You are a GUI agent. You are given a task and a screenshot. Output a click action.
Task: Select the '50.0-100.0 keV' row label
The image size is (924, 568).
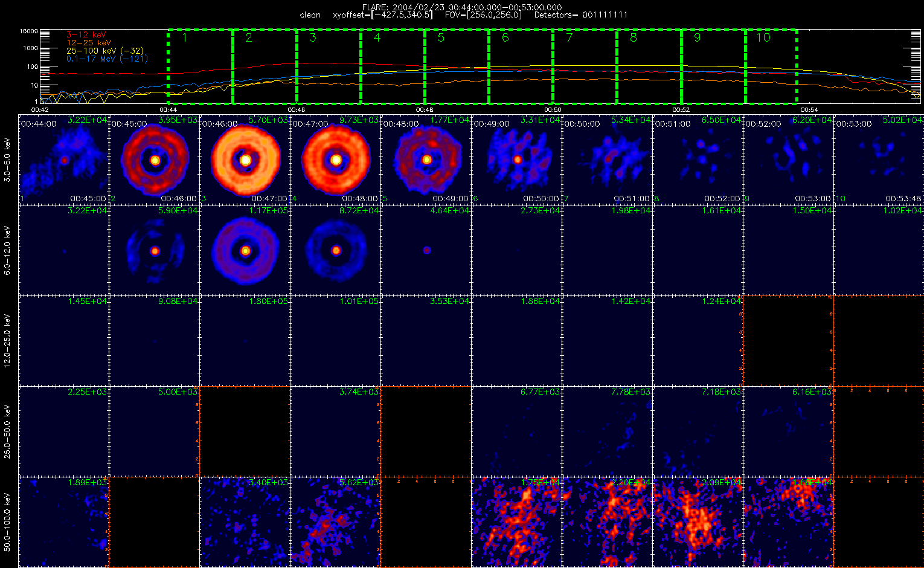pyautogui.click(x=7, y=522)
